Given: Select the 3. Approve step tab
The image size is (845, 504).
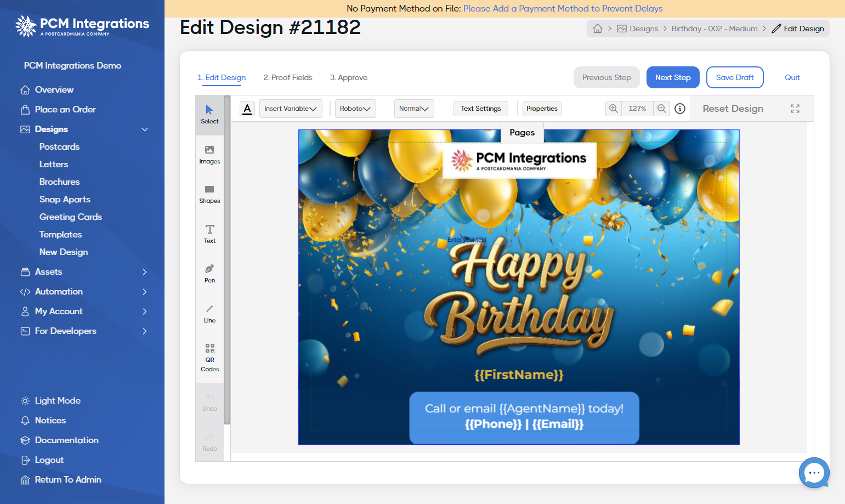Looking at the screenshot, I should click(x=349, y=77).
